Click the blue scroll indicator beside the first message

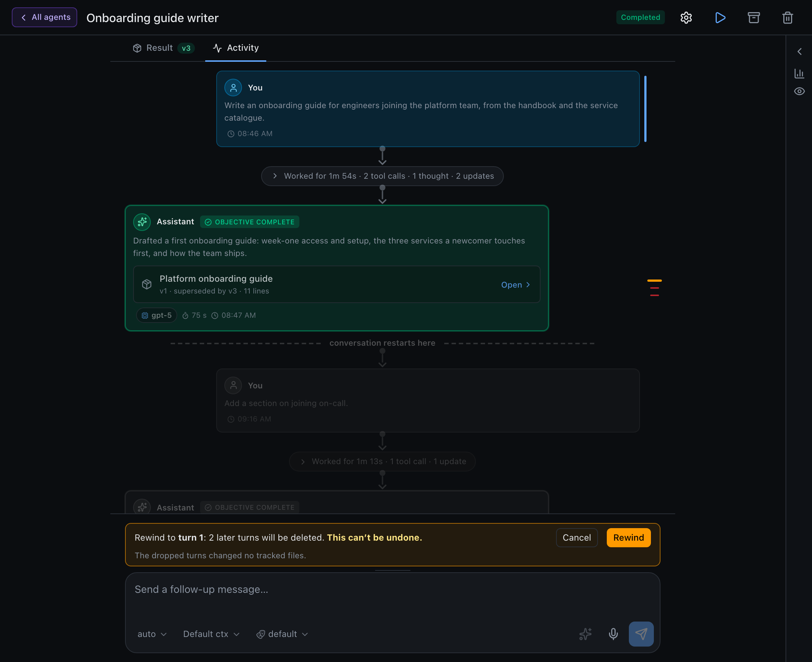point(645,109)
